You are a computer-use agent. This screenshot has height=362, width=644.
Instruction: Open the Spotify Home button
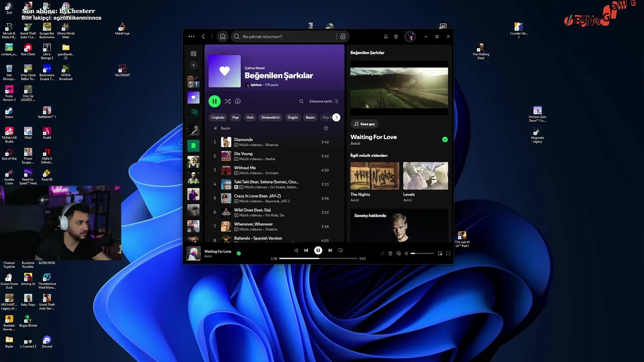222,36
